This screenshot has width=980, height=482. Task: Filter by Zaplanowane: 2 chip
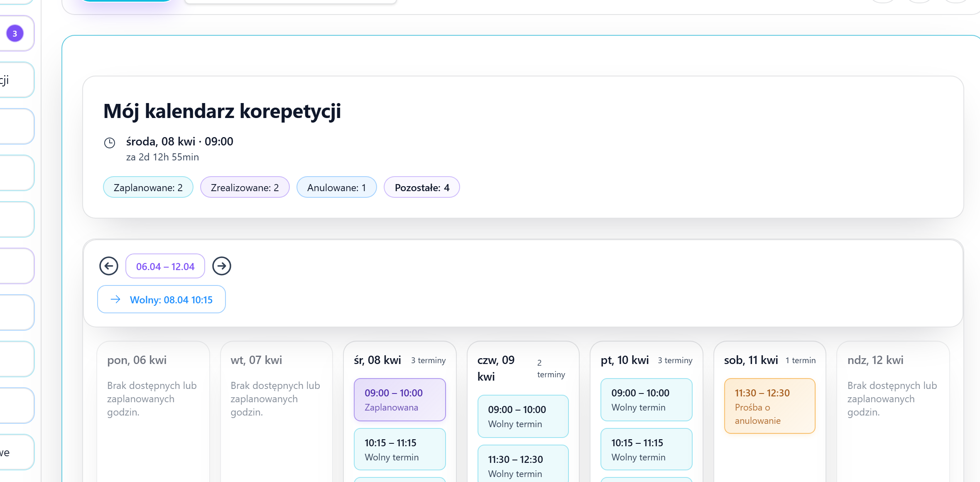148,187
